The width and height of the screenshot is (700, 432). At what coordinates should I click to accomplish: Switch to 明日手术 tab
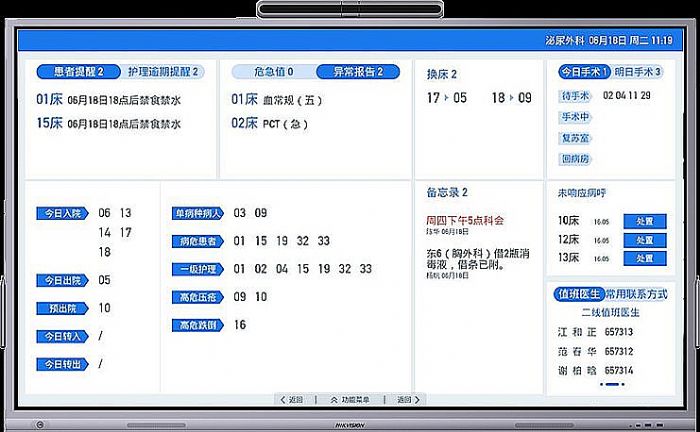(637, 72)
